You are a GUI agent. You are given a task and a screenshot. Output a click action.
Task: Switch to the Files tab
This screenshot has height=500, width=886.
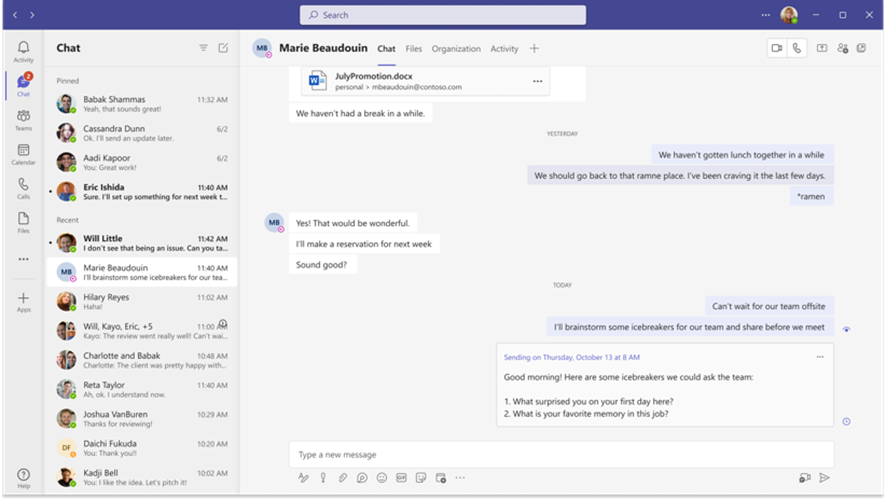(414, 49)
